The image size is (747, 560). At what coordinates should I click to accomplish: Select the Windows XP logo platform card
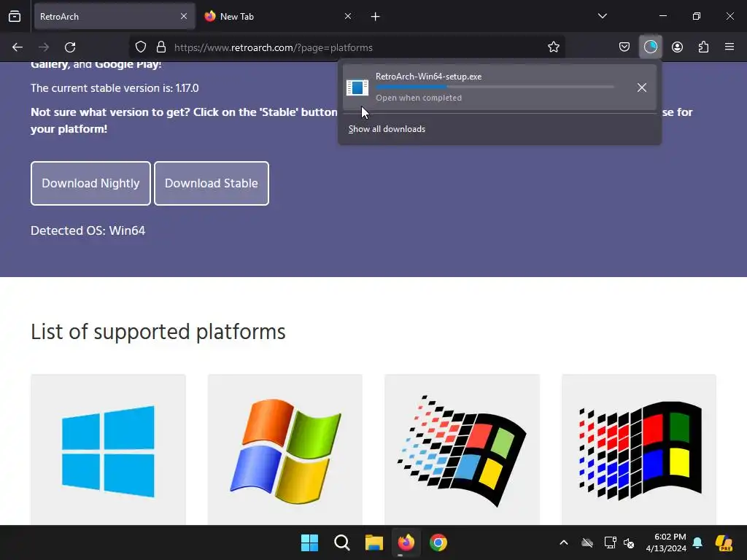[285, 449]
